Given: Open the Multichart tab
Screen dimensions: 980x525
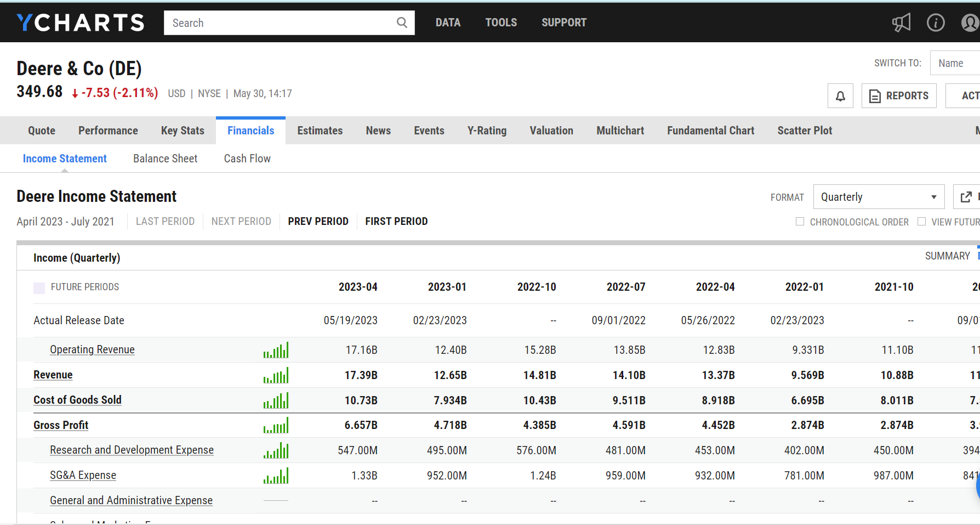Looking at the screenshot, I should pos(620,131).
